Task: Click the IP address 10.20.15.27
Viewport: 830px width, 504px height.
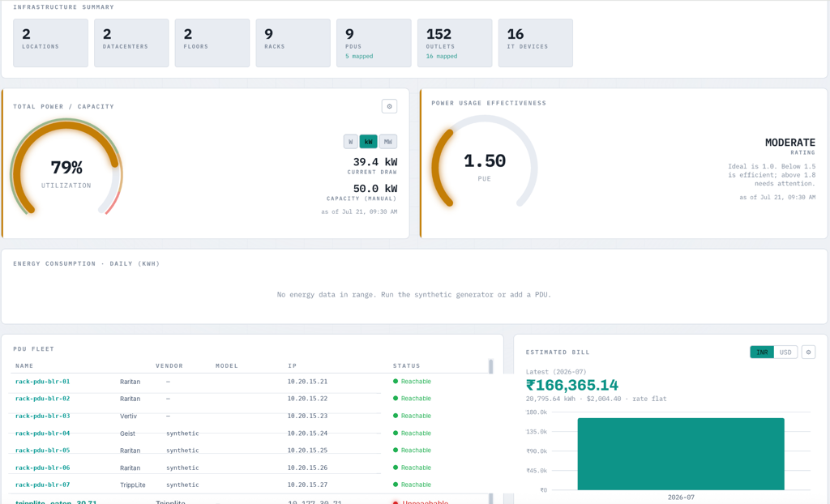Action: tap(307, 485)
